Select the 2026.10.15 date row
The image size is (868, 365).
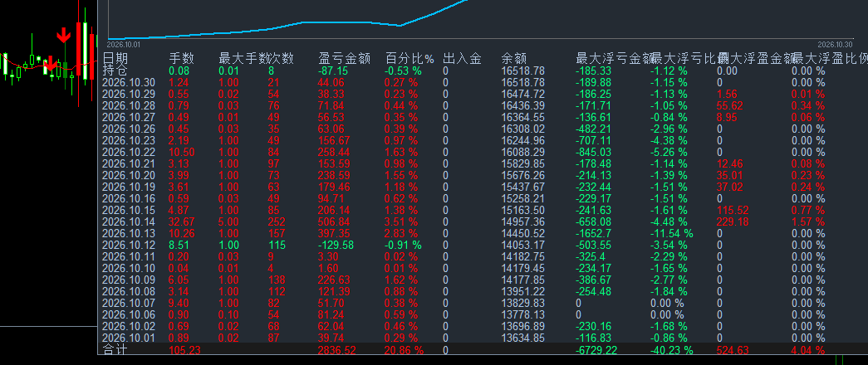click(129, 210)
